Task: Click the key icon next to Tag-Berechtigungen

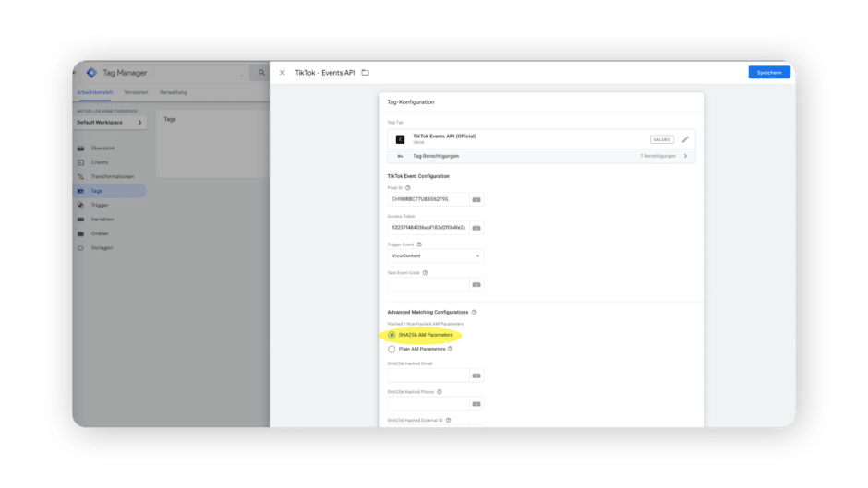Action: click(x=400, y=156)
